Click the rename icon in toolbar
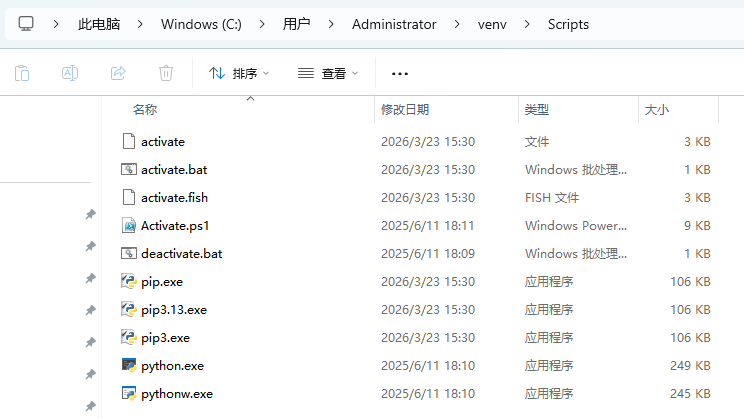Image resolution: width=744 pixels, height=419 pixels. coord(70,73)
